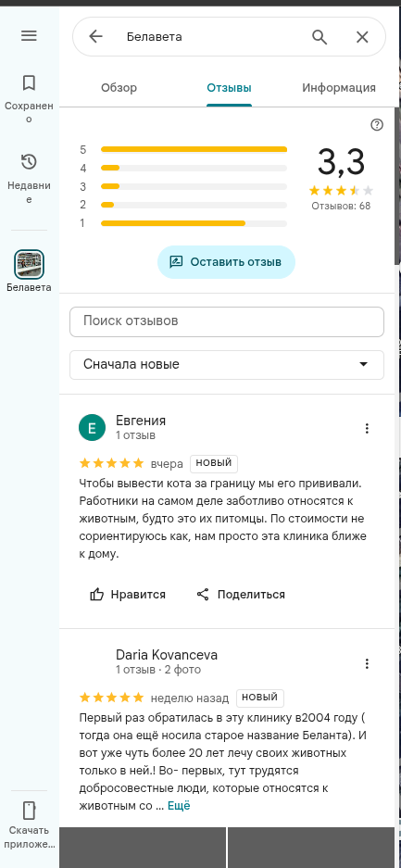Viewport: 401px width, 868px height.
Task: Click the Оставить отзыв button
Action: click(x=226, y=262)
